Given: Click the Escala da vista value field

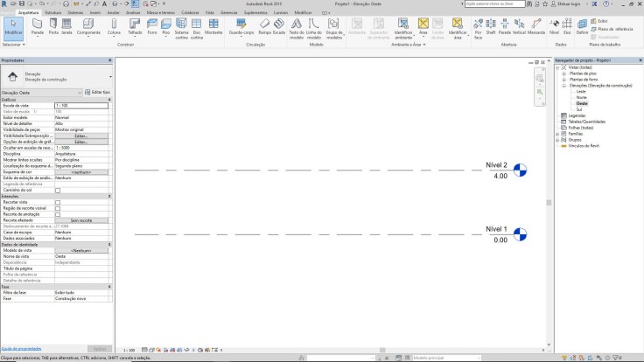Looking at the screenshot, I should click(81, 105).
